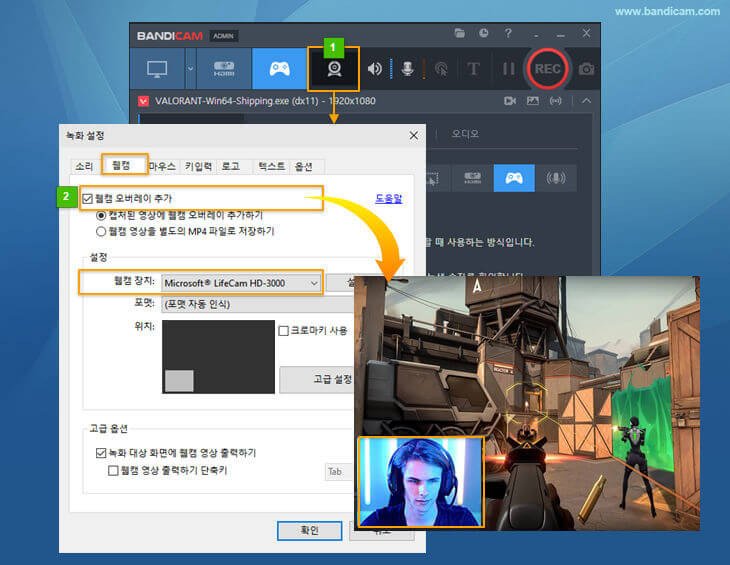The width and height of the screenshot is (730, 565).
Task: Open 오디오 tab in Bandicam window
Action: [x=465, y=134]
